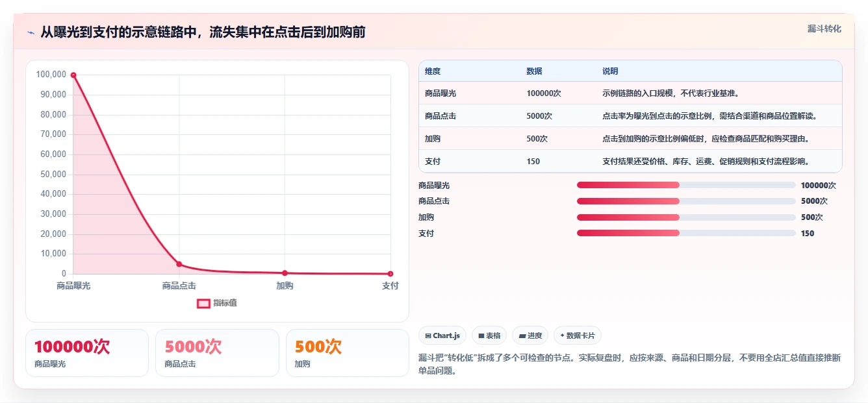Click the 漏斗转化 tag at top right

click(824, 29)
